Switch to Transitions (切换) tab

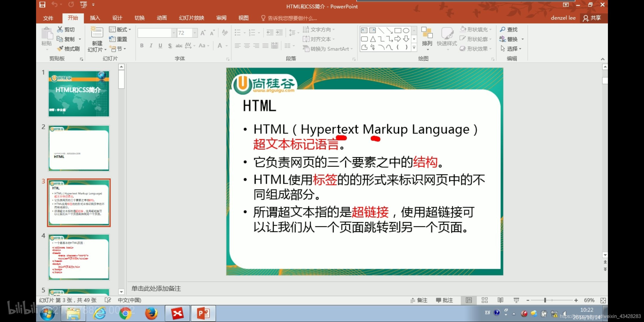(139, 18)
